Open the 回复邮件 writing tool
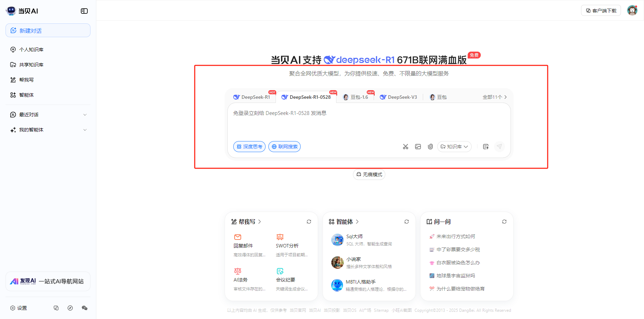Image resolution: width=644 pixels, height=319 pixels. [250, 246]
